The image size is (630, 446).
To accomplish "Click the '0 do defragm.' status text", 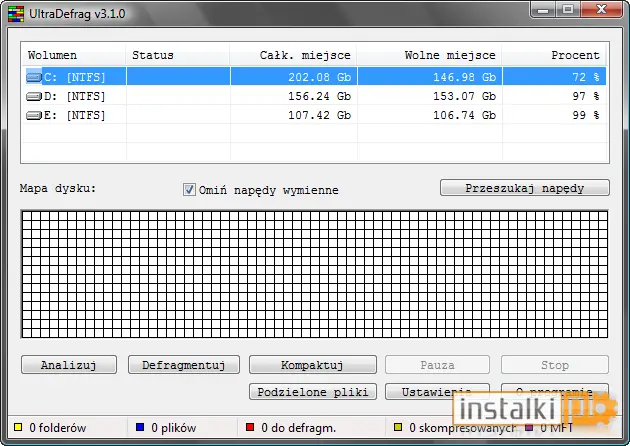I will click(299, 428).
